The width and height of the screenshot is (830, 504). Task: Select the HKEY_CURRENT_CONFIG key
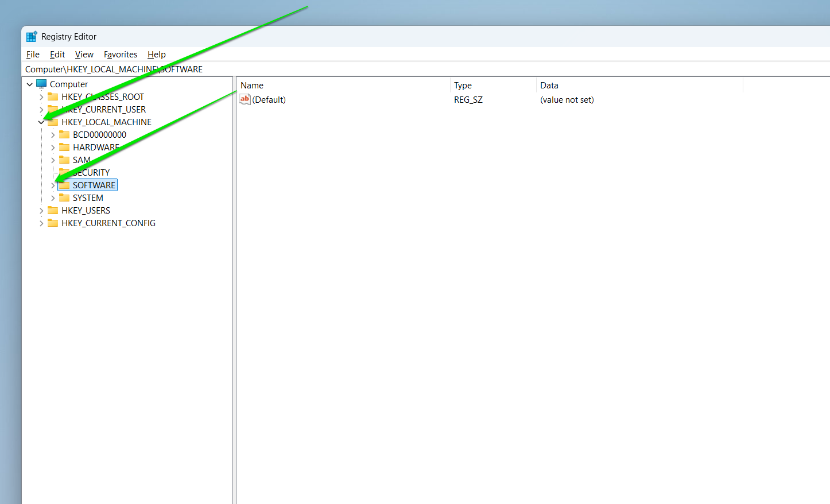[108, 223]
